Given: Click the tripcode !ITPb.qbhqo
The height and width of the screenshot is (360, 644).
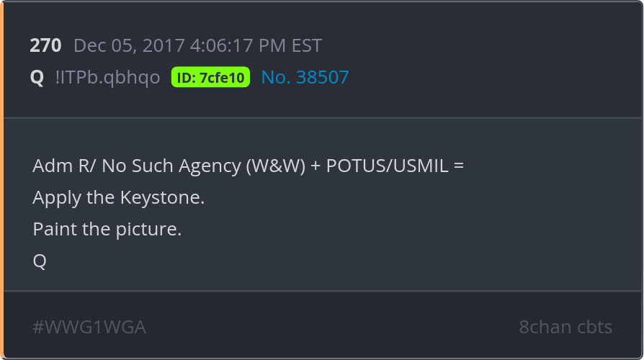Looking at the screenshot, I should coord(107,77).
